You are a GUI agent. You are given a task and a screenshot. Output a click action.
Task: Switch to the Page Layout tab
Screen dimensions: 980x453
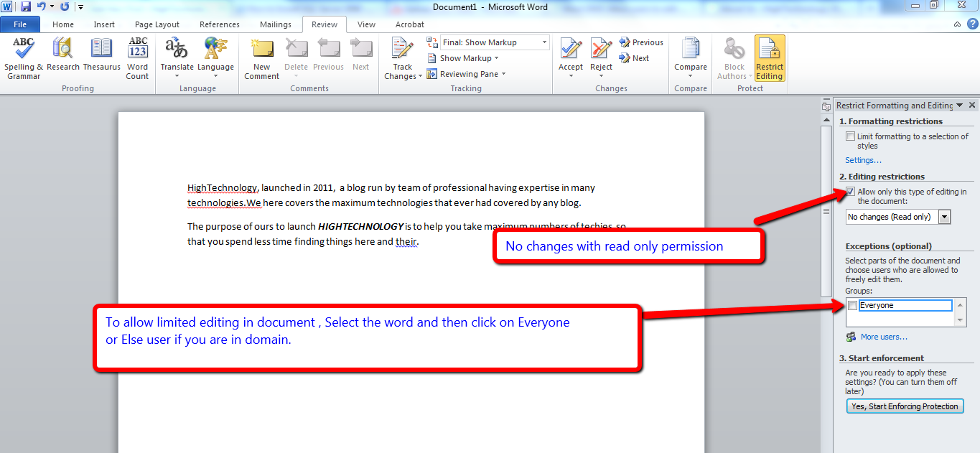click(x=157, y=24)
